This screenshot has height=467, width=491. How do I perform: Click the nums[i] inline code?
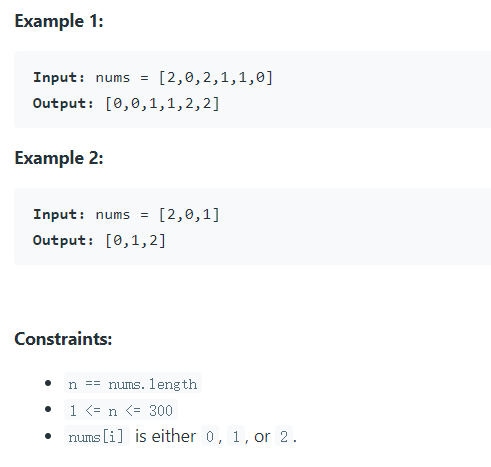pos(96,437)
